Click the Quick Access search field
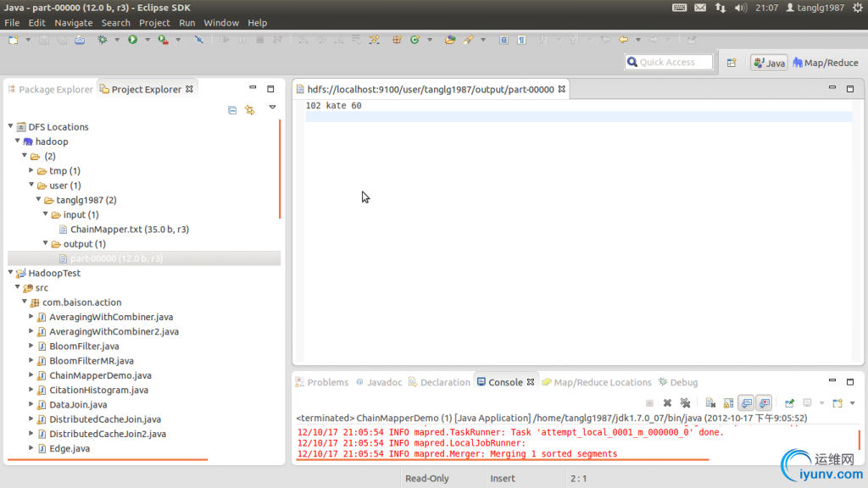Viewport: 868px width, 488px height. pos(671,62)
